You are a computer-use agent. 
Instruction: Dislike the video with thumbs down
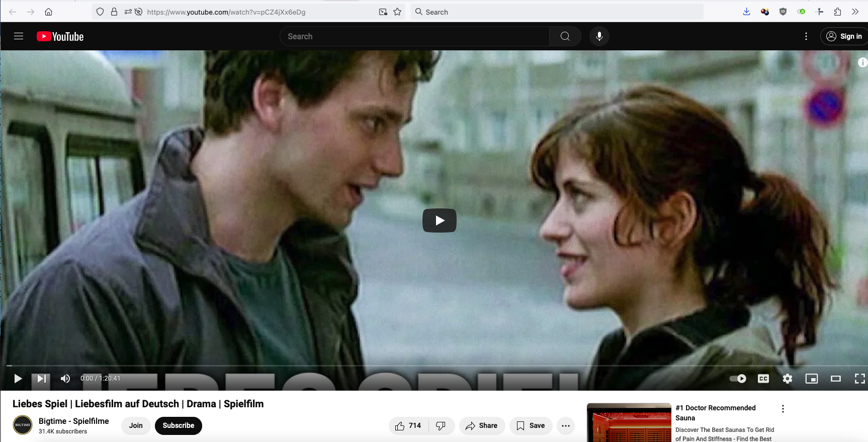coord(441,426)
